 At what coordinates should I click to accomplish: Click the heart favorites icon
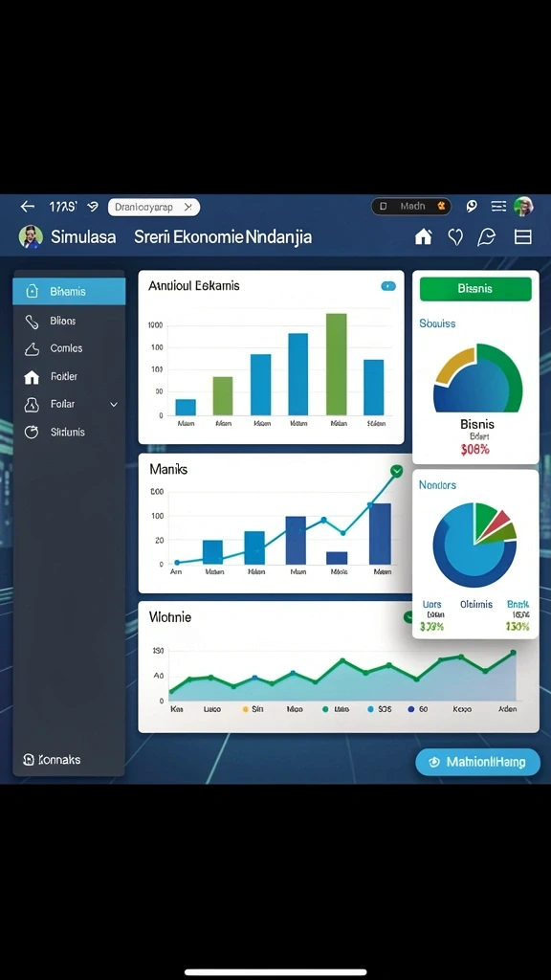456,236
